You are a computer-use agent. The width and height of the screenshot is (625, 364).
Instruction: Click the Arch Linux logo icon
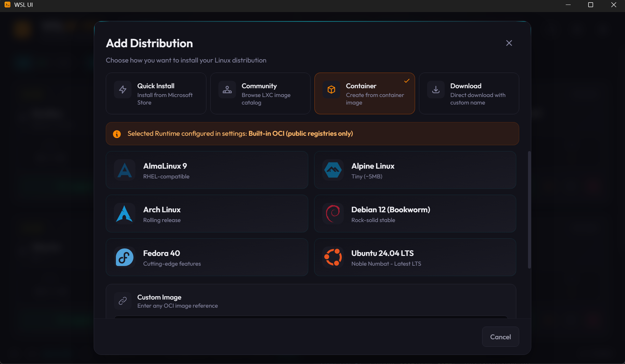[x=125, y=214]
